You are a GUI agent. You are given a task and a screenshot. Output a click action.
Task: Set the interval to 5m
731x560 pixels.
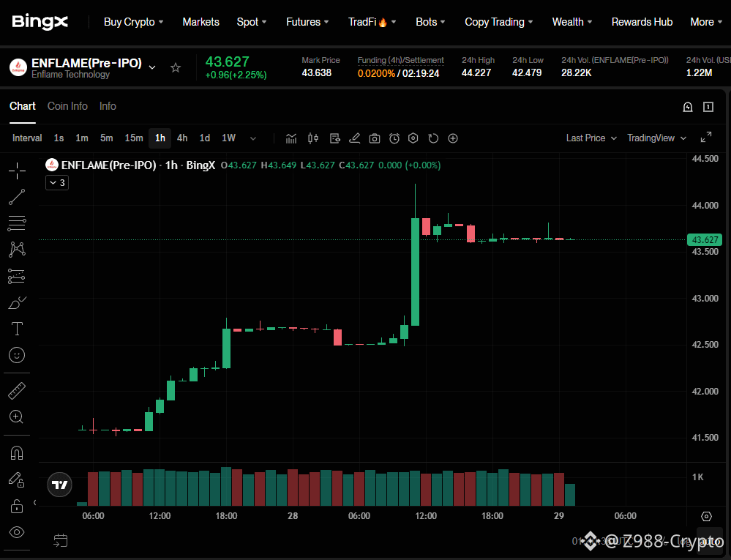click(106, 138)
